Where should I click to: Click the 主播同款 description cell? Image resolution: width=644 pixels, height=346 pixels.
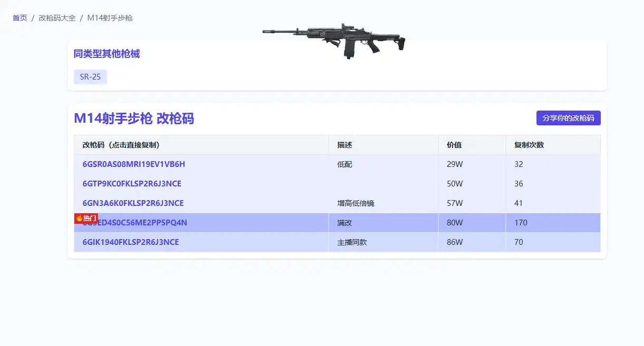pyautogui.click(x=352, y=242)
